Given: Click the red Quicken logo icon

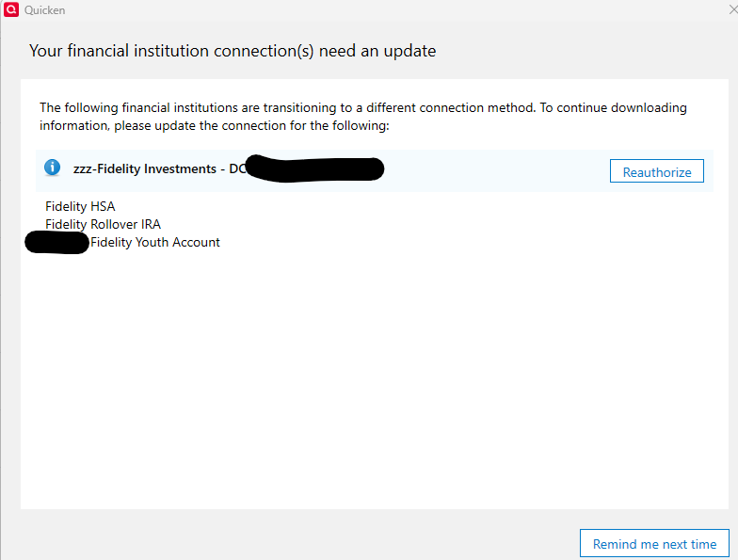Looking at the screenshot, I should (11, 9).
